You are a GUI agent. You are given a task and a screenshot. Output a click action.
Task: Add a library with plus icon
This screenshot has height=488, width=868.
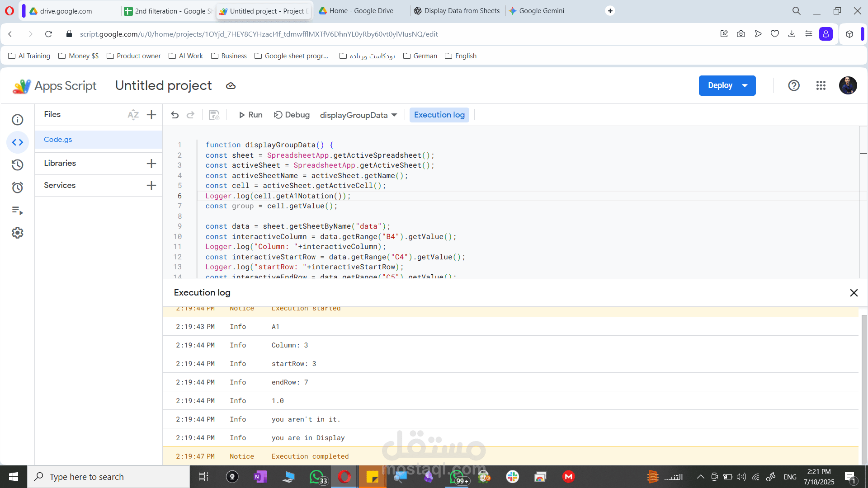(151, 164)
